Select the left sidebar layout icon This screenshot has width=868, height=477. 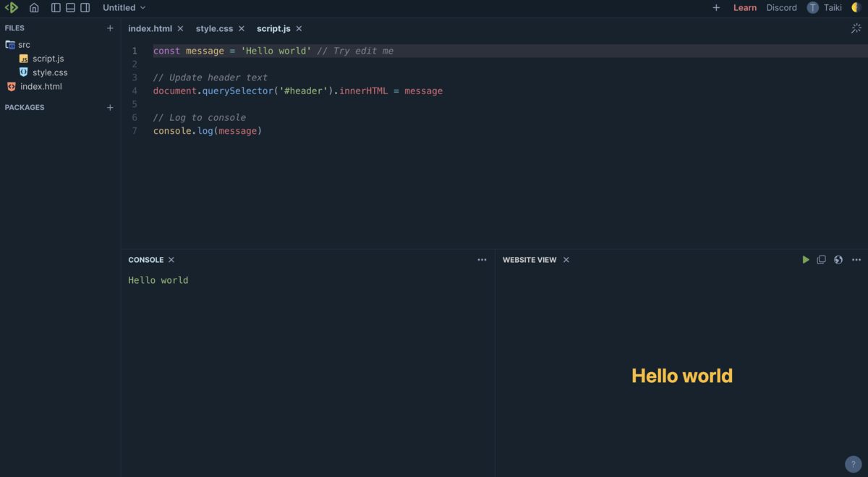[x=56, y=7]
